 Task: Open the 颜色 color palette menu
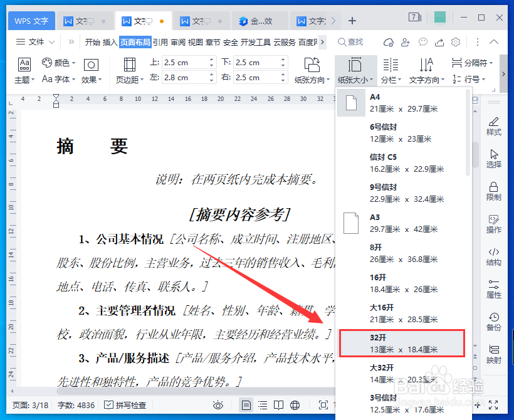click(58, 63)
